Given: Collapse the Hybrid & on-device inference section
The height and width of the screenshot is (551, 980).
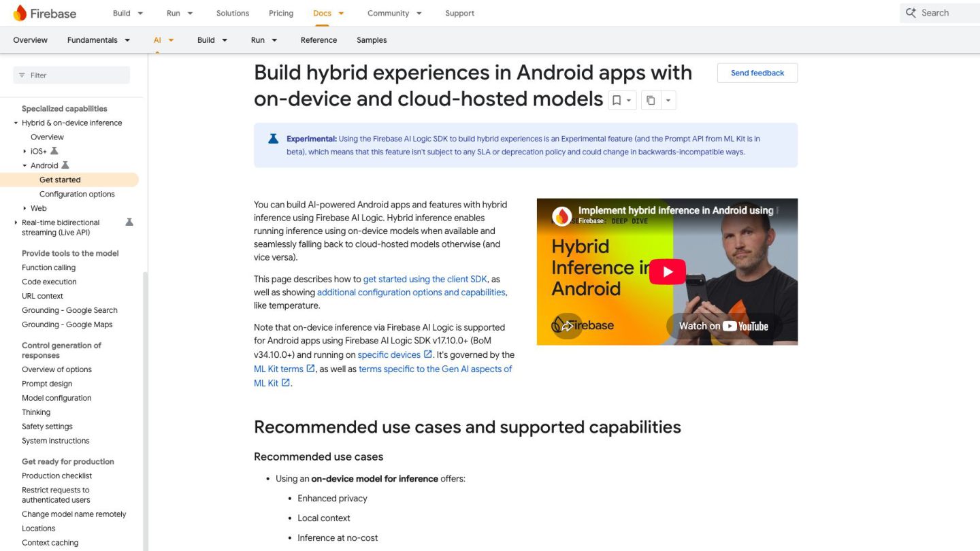Looking at the screenshot, I should (x=16, y=123).
